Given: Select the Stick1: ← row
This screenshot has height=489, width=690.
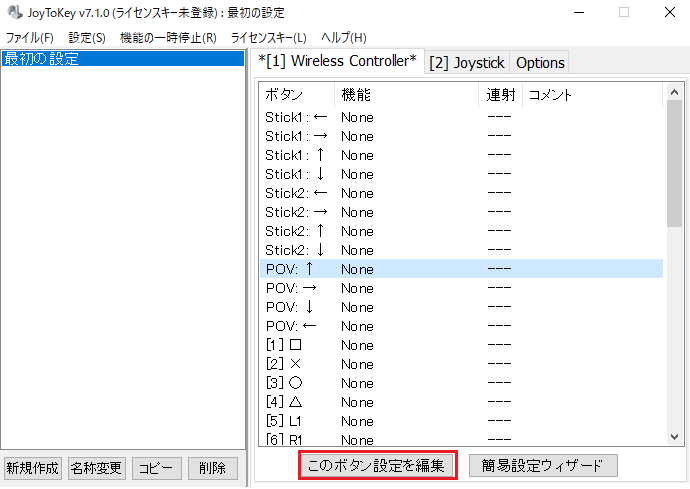Looking at the screenshot, I should pos(462,117).
